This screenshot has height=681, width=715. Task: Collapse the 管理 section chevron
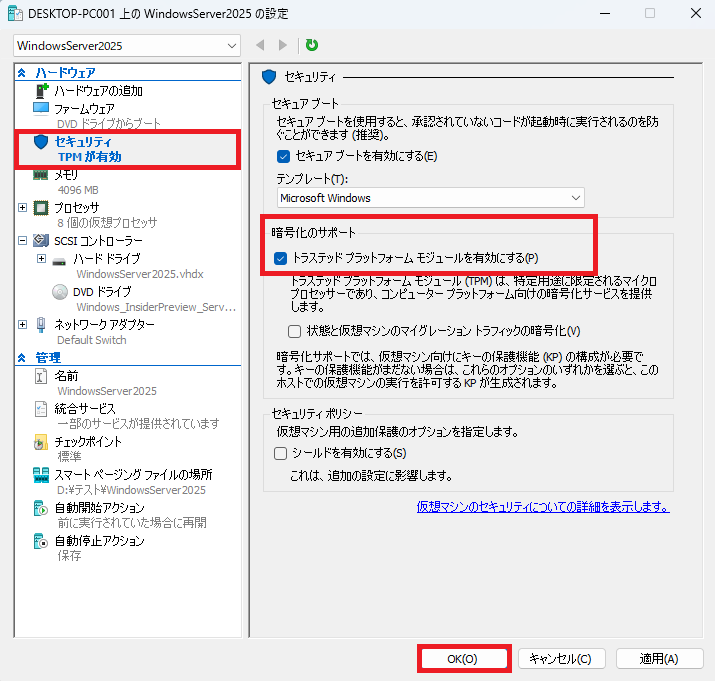click(21, 358)
